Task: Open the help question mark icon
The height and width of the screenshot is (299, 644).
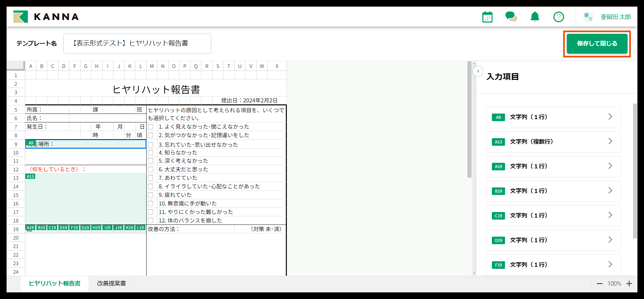Action: [559, 17]
